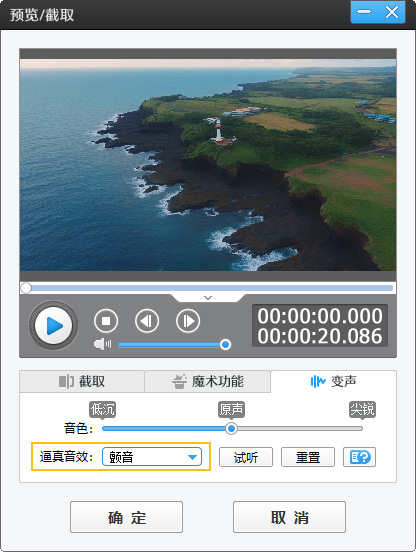416x552 pixels.
Task: Click the 试听 preview button
Action: (x=246, y=457)
